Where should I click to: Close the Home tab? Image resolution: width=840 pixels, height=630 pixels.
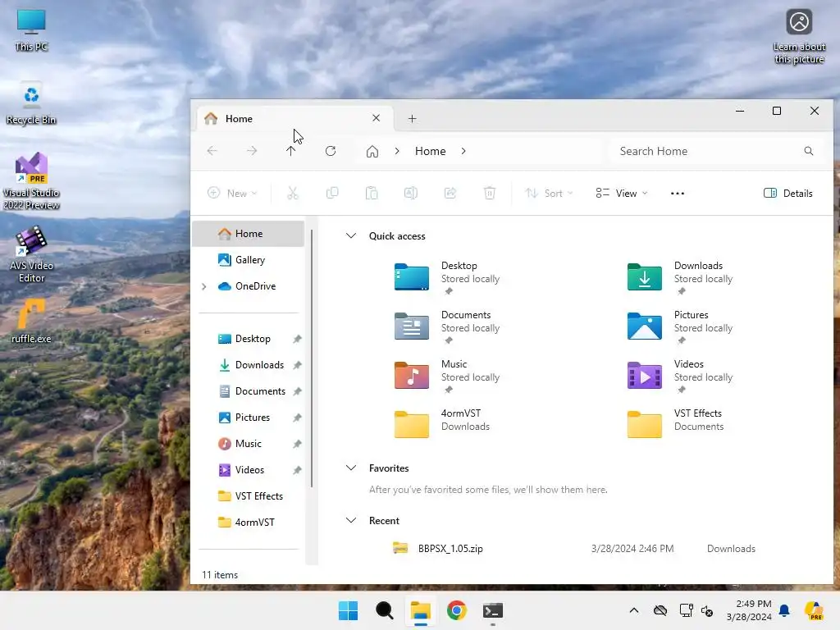coord(376,118)
